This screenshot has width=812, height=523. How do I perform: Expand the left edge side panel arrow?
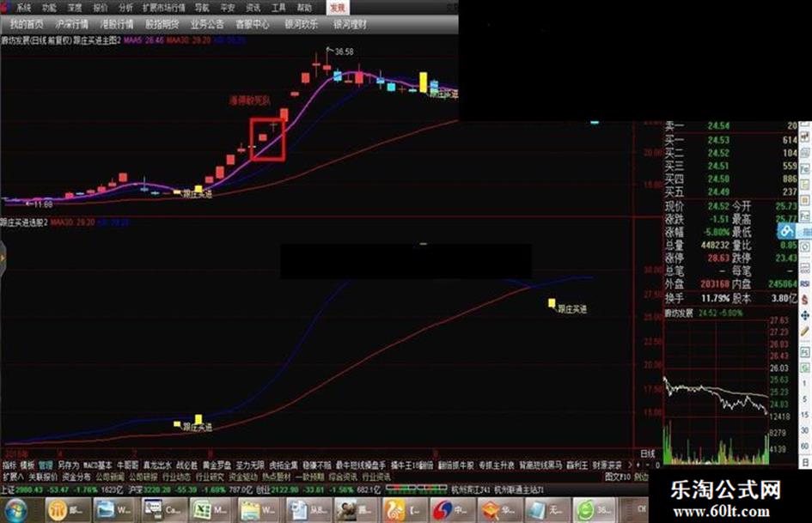pos(3,258)
